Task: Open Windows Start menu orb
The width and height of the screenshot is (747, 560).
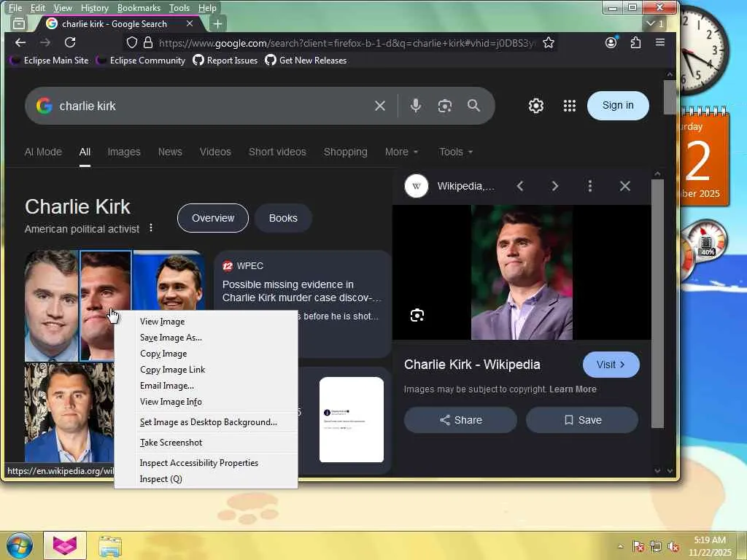Action: click(x=19, y=545)
